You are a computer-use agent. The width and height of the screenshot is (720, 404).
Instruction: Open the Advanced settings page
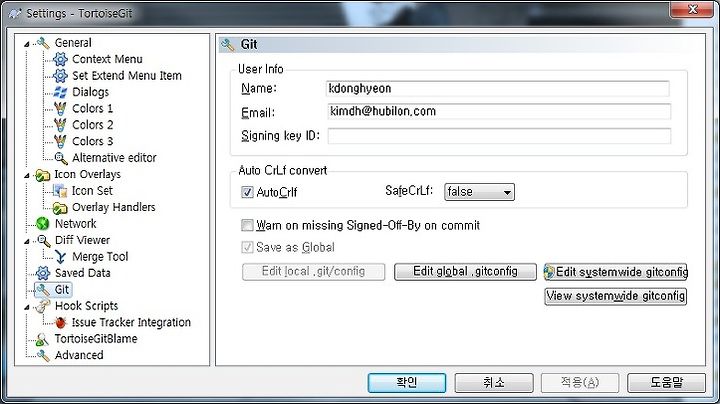tap(79, 356)
